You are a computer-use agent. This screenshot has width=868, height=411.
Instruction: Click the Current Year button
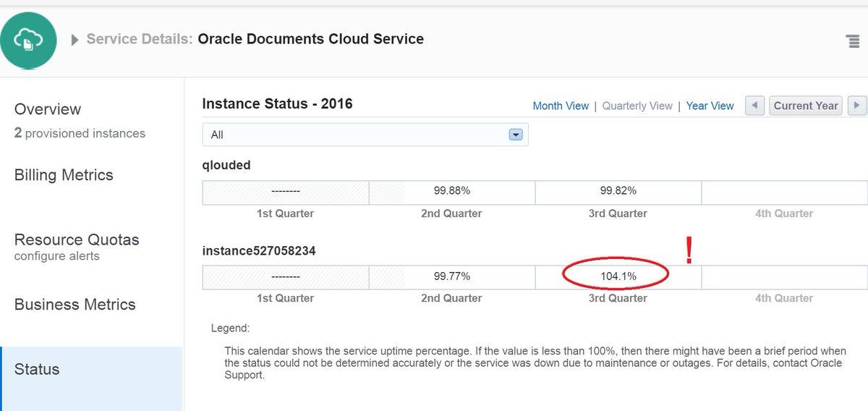click(806, 106)
